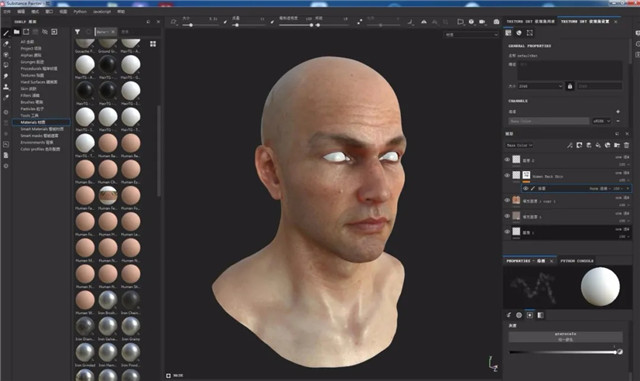Click the delete layer trash icon
Image resolution: width=640 pixels, height=381 pixels.
(x=627, y=145)
